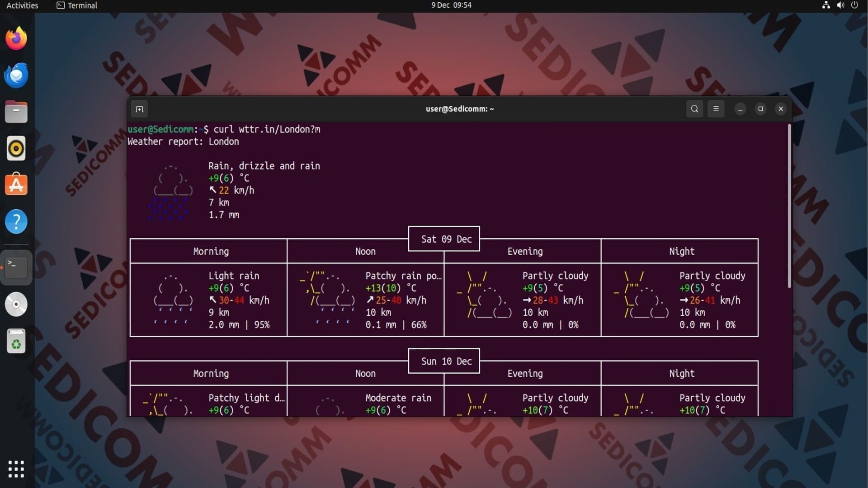Click the volume speaker icon in top bar
This screenshot has width=868, height=488.
click(x=840, y=5)
